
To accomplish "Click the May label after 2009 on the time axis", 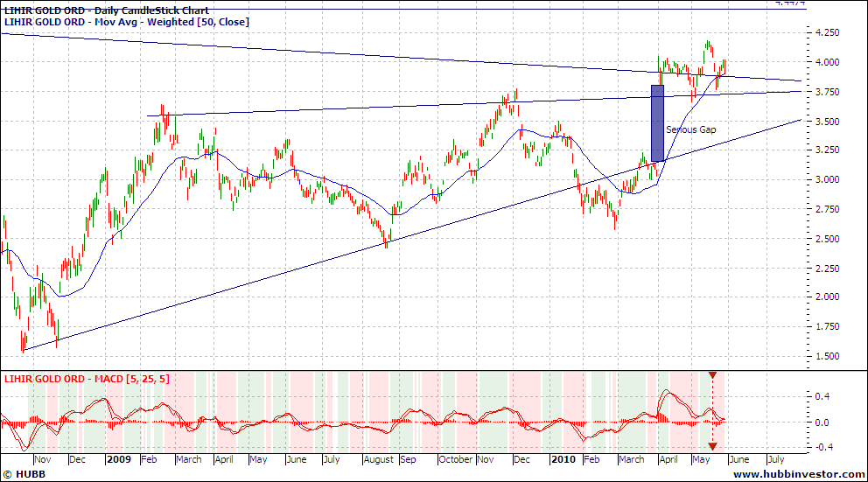I will (x=258, y=459).
